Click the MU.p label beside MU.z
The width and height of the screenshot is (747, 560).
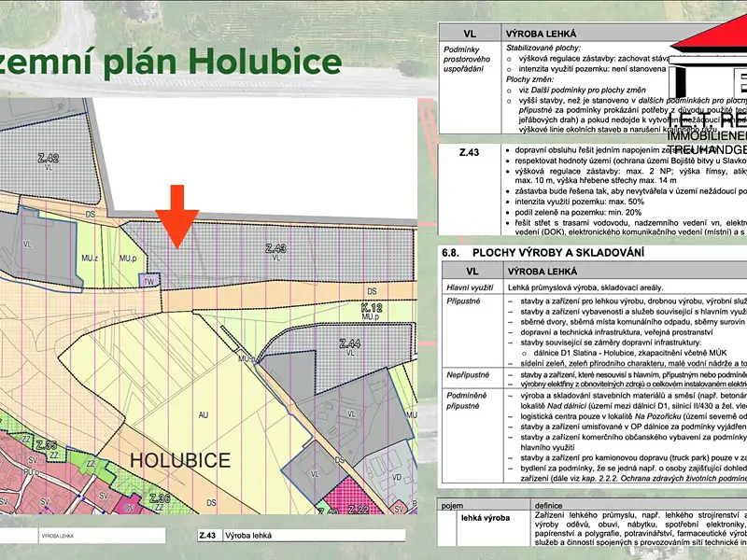click(x=128, y=259)
